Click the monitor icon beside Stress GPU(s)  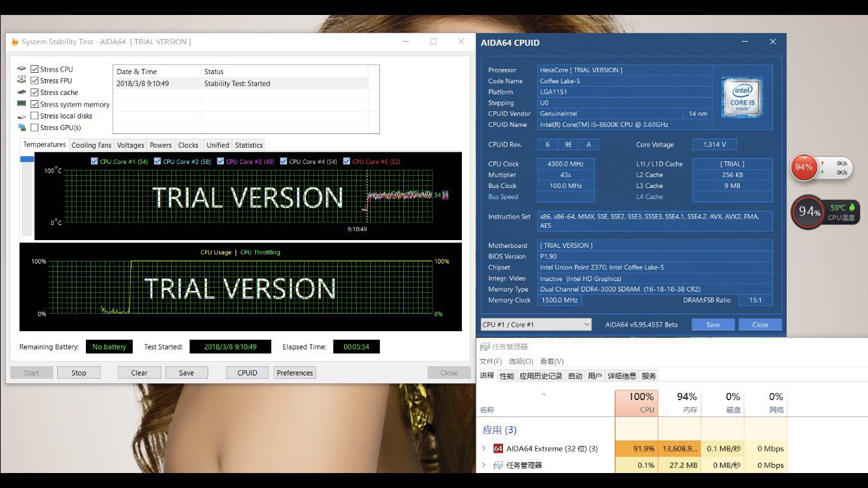point(21,128)
